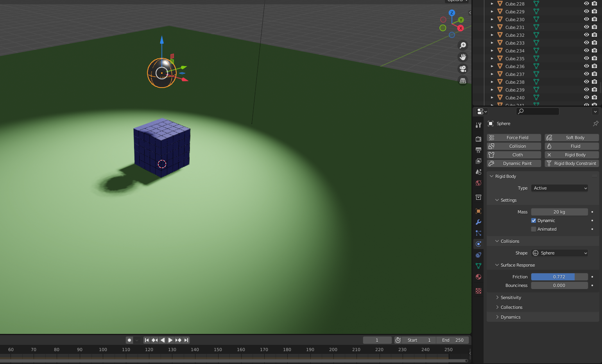Uncheck the Dynamic checkbox
Screen dimensions: 602x364
coord(534,221)
